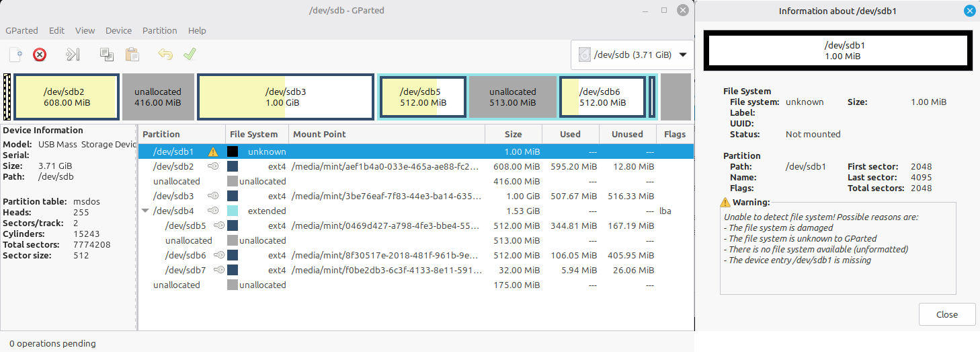Open the Partition menu
This screenshot has width=980, height=352.
coord(159,31)
